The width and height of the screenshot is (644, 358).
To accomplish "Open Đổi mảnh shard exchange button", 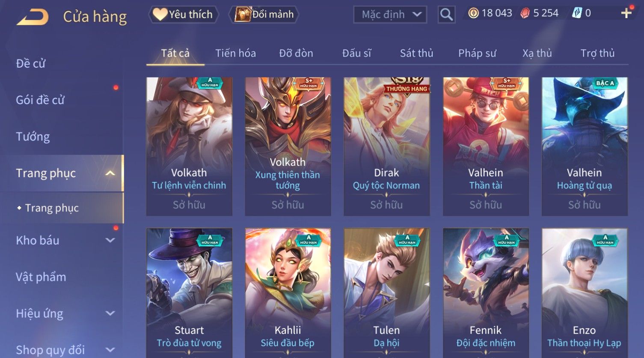I will 264,15.
